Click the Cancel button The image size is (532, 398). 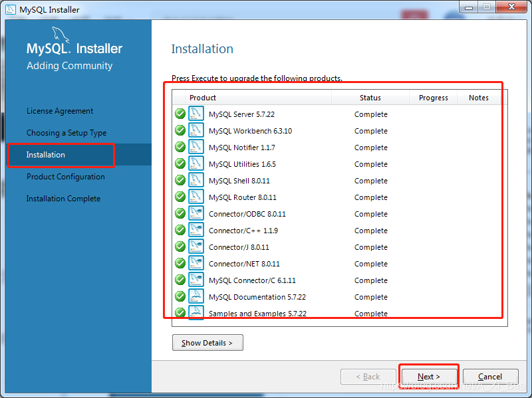point(490,377)
